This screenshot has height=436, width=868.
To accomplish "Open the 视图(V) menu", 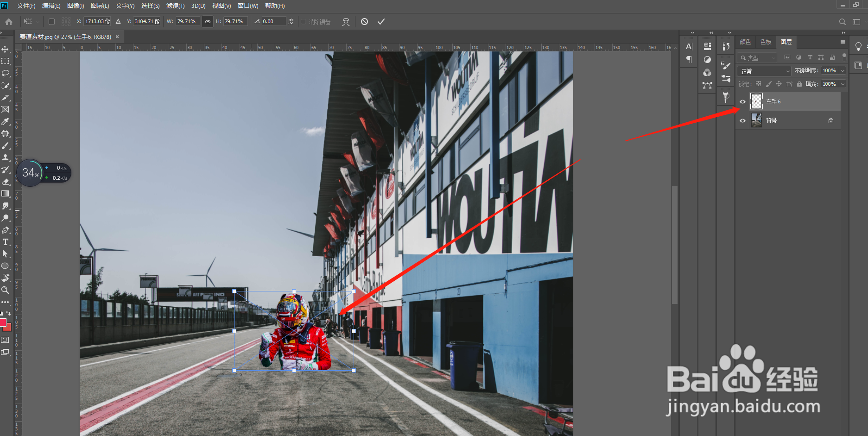I will point(222,6).
